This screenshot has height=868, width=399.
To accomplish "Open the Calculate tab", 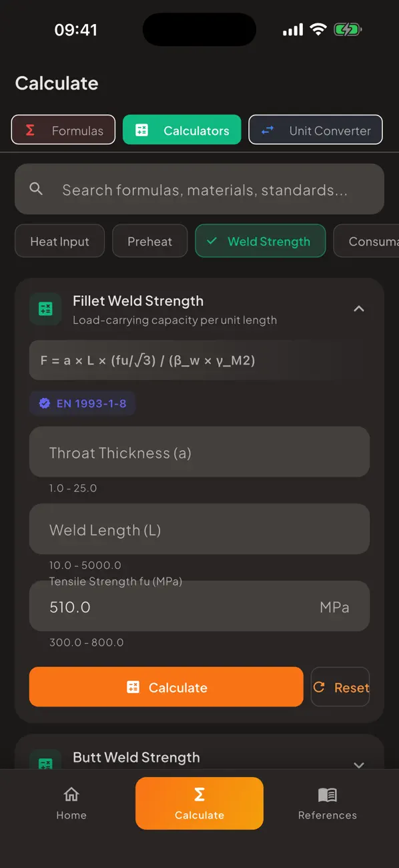I will 199,803.
